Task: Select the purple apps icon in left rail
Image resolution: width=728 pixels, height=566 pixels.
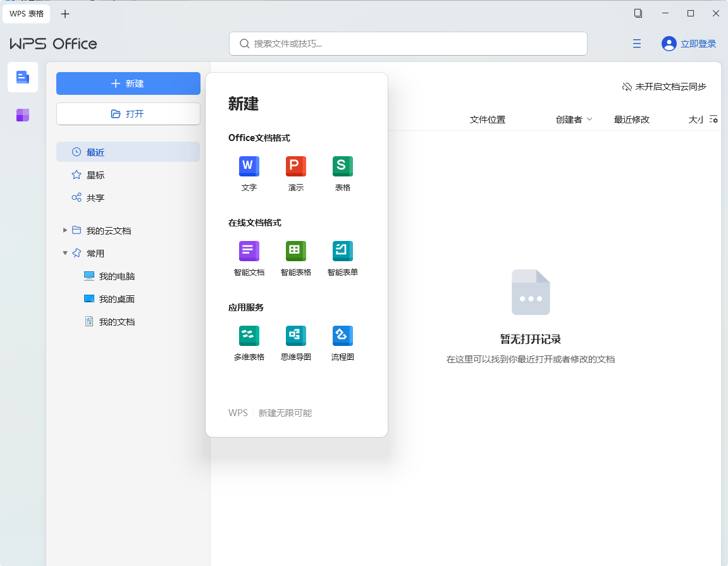Action: point(23,114)
